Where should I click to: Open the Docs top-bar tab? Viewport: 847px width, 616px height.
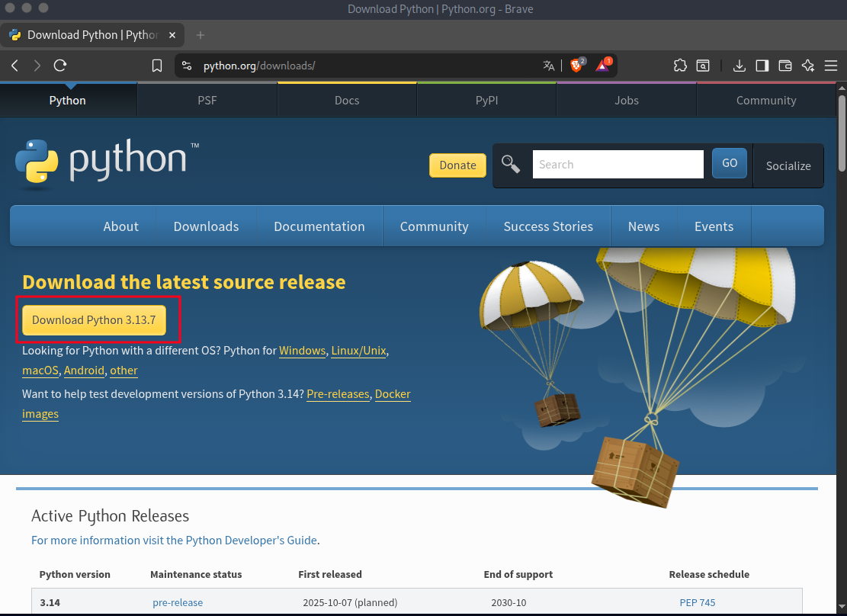347,101
